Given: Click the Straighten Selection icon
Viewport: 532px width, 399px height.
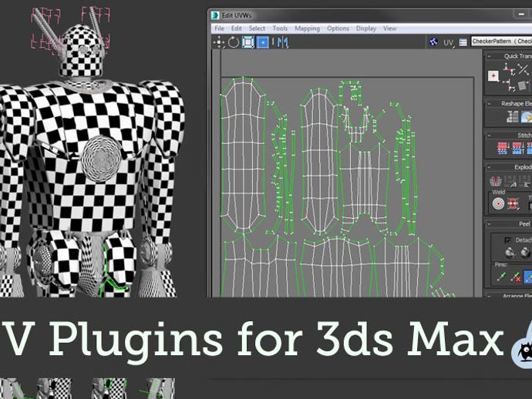Looking at the screenshot, I should [x=513, y=117].
